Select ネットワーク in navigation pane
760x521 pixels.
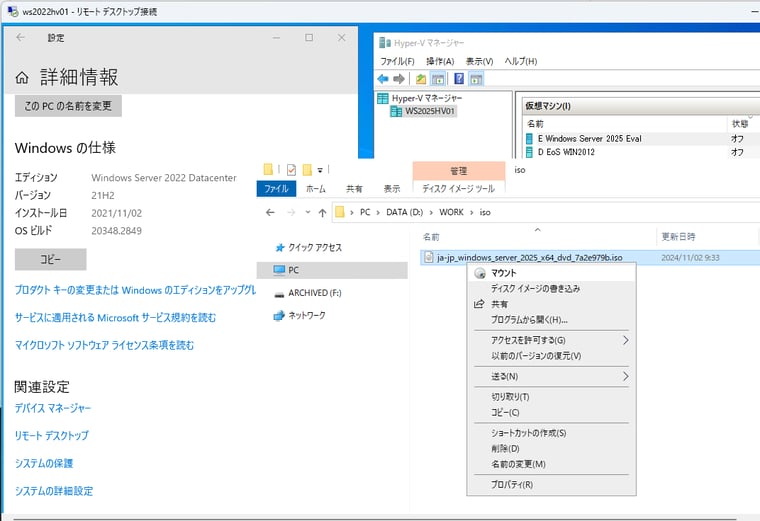coord(299,316)
